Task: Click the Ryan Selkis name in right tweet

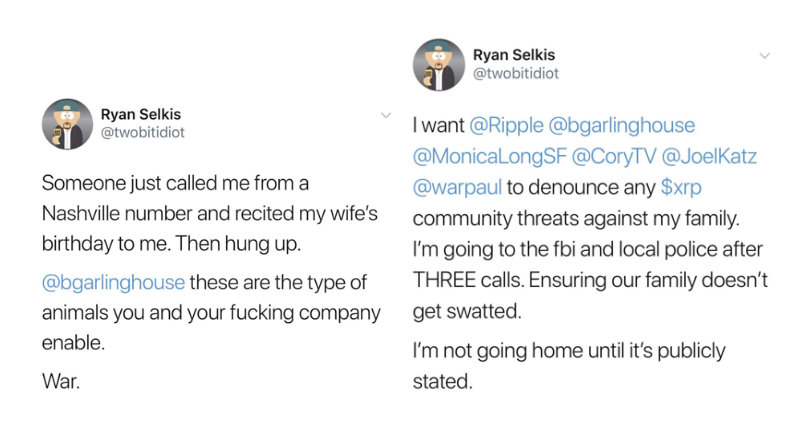Action: (514, 54)
